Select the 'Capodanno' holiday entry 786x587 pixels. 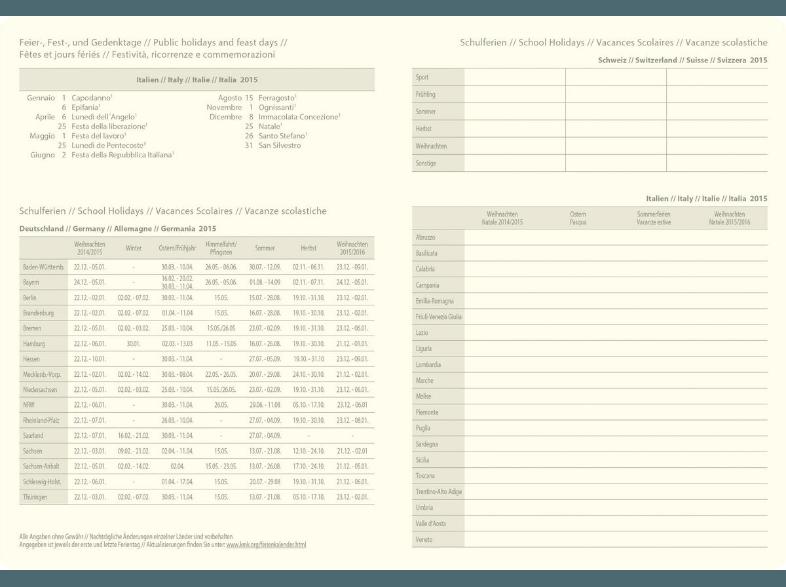click(x=92, y=98)
